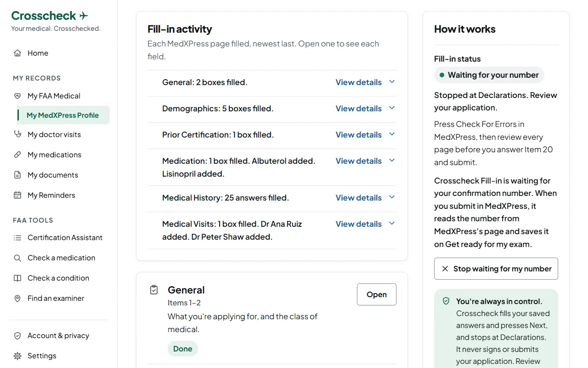This screenshot has width=588, height=368.
Task: Open Account & privacy
Action: coord(59,335)
